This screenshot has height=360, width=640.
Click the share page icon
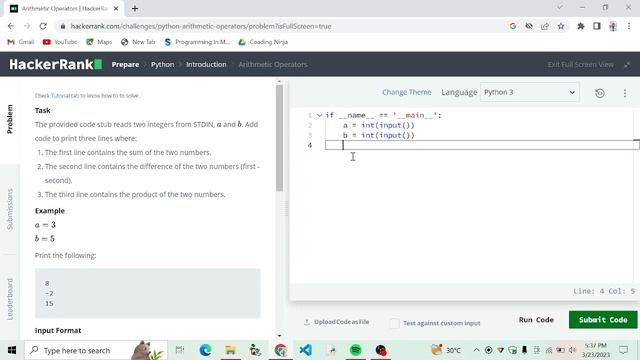545,26
